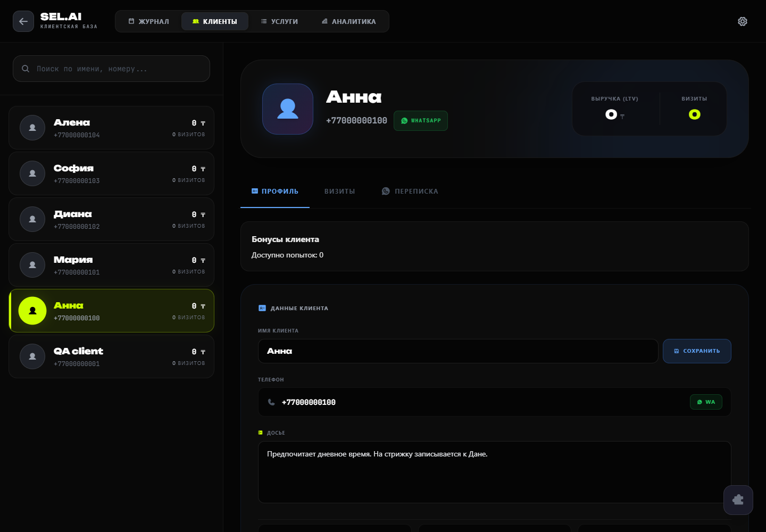The height and width of the screenshot is (532, 766).
Task: Click the SEL.AI logo text
Action: click(x=61, y=16)
